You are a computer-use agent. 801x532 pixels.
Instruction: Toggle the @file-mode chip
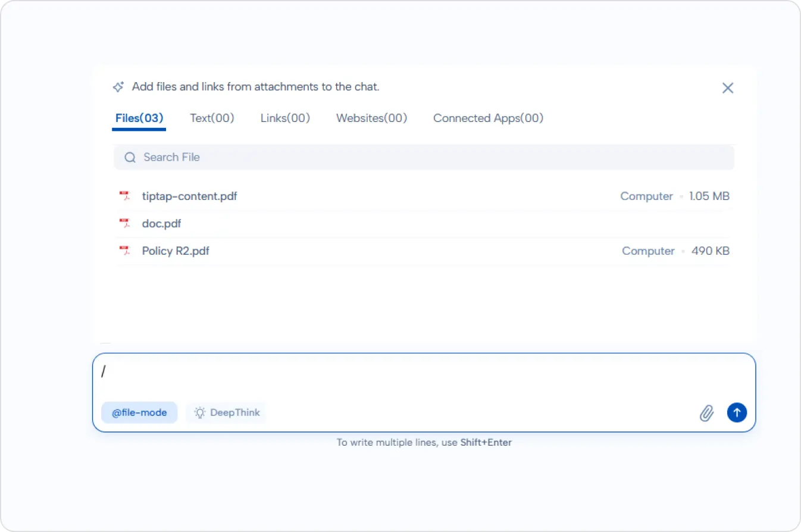tap(139, 412)
